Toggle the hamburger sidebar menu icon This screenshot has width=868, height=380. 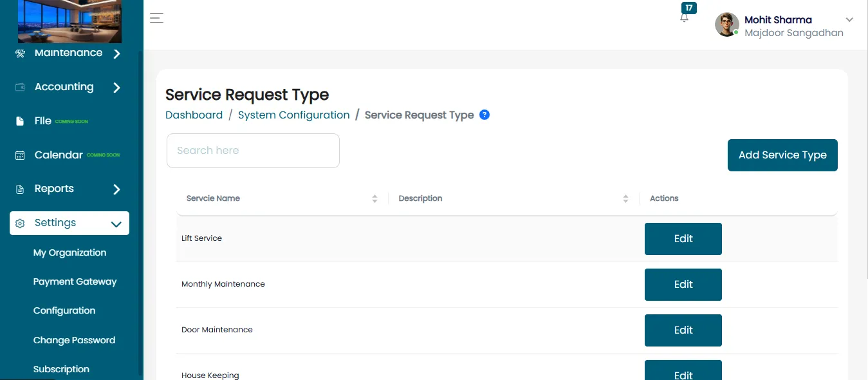point(156,18)
